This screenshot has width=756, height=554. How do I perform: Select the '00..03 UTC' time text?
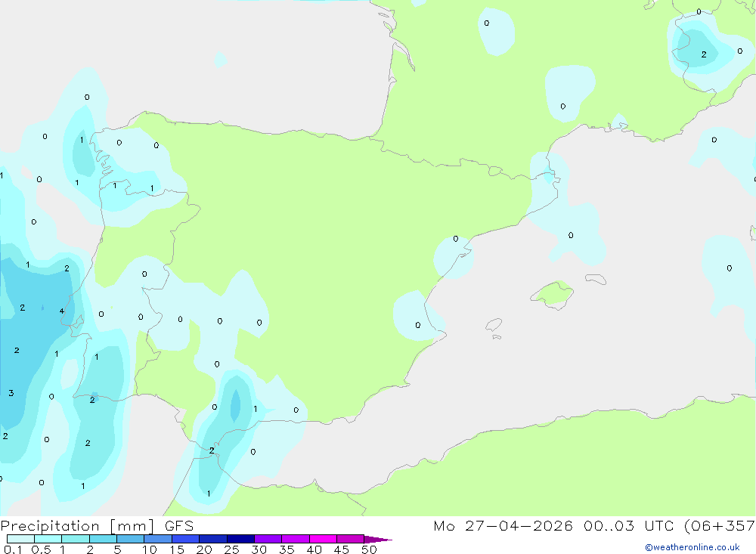(628, 526)
